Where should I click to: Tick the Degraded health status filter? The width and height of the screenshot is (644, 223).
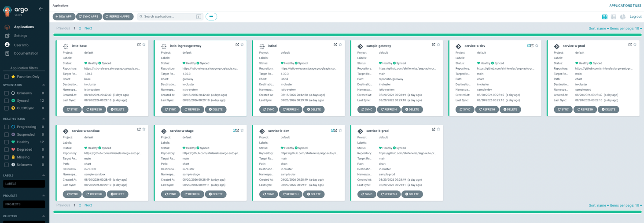7,149
